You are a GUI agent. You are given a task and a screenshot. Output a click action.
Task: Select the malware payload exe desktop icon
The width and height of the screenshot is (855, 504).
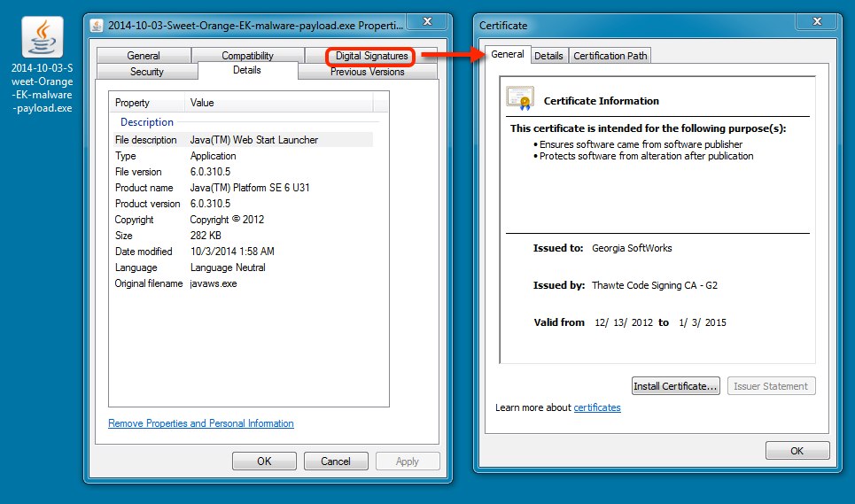(42, 65)
